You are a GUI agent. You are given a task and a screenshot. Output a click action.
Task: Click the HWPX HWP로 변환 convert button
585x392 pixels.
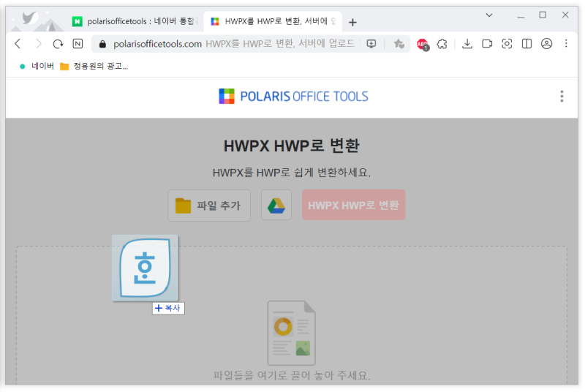(353, 205)
